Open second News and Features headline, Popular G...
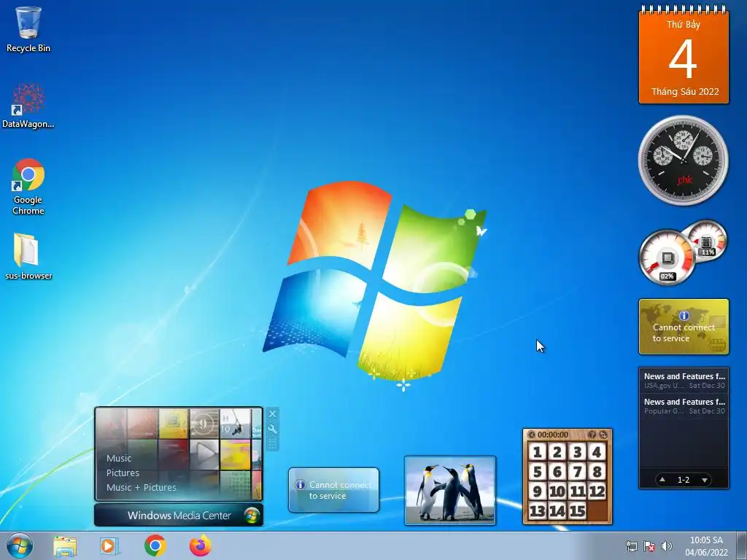 point(684,405)
